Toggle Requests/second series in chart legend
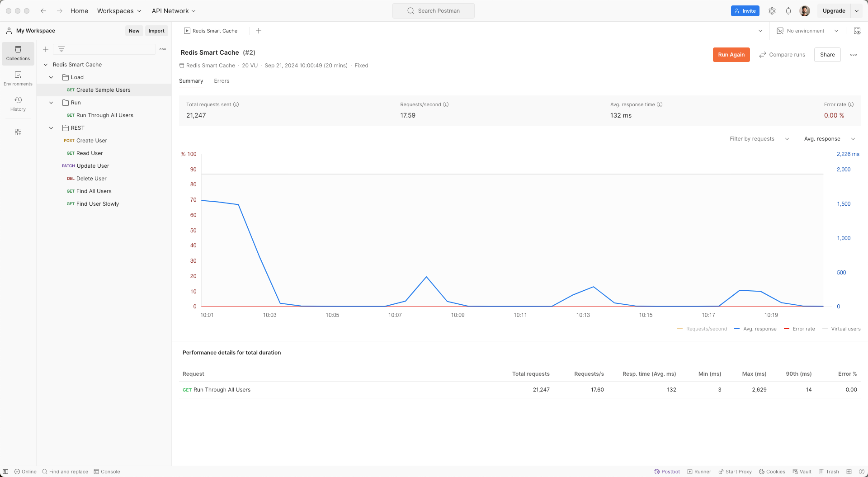The width and height of the screenshot is (868, 477). (702, 329)
